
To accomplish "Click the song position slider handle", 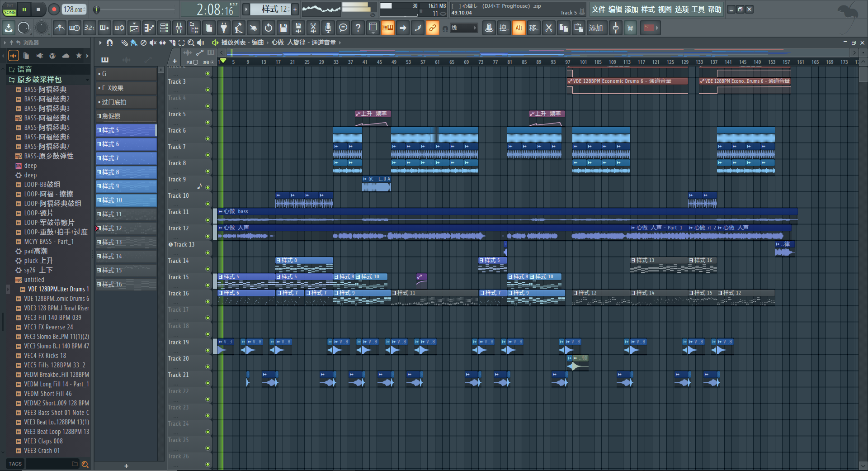I will (96, 10).
